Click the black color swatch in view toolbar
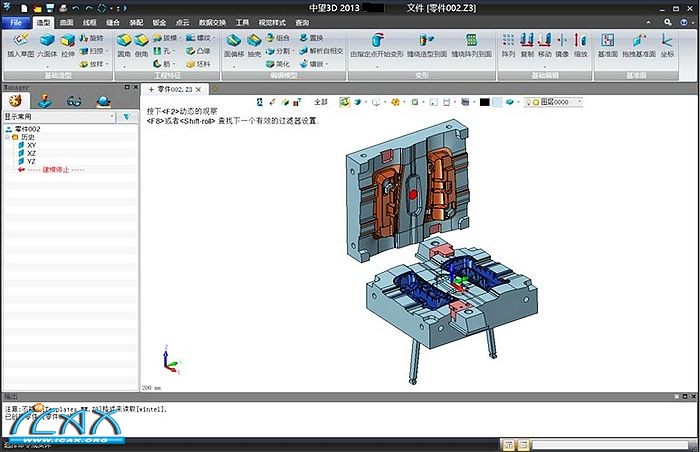This screenshot has height=452, width=700. (485, 102)
